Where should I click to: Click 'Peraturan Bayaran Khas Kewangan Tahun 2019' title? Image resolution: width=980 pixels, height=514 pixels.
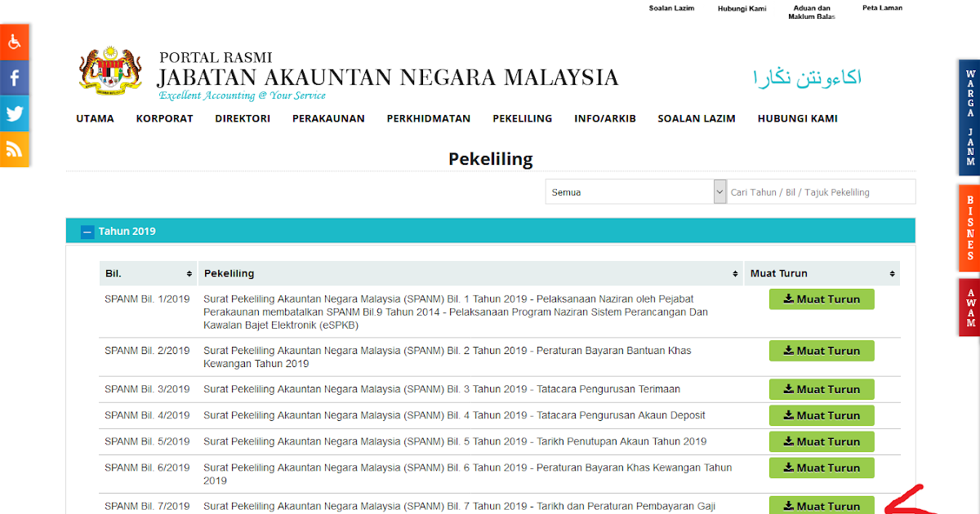[468, 474]
